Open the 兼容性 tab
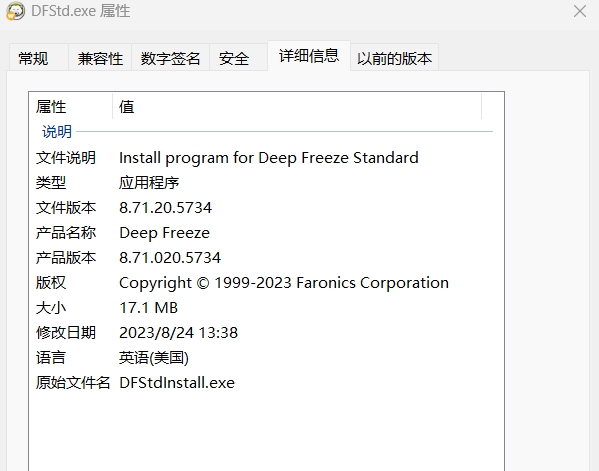Screen dimensions: 599x471 [100, 58]
